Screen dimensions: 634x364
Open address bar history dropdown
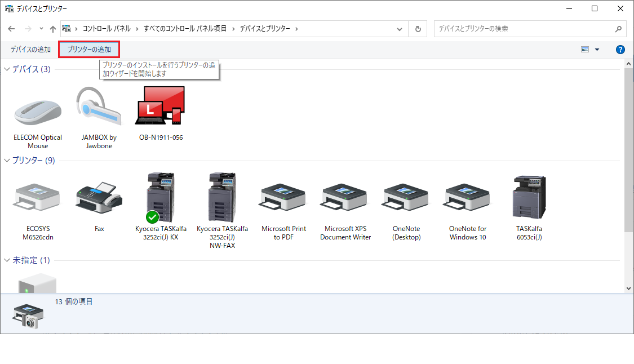[400, 29]
